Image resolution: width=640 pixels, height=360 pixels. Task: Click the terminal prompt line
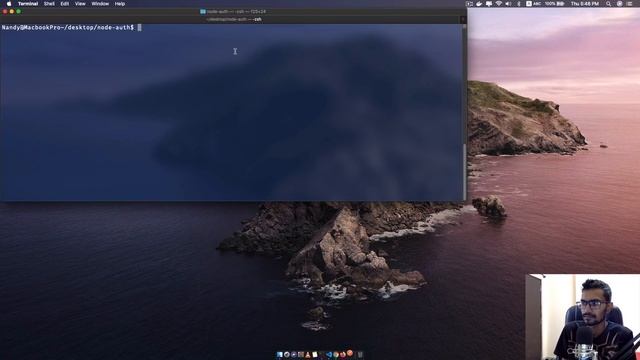71,27
